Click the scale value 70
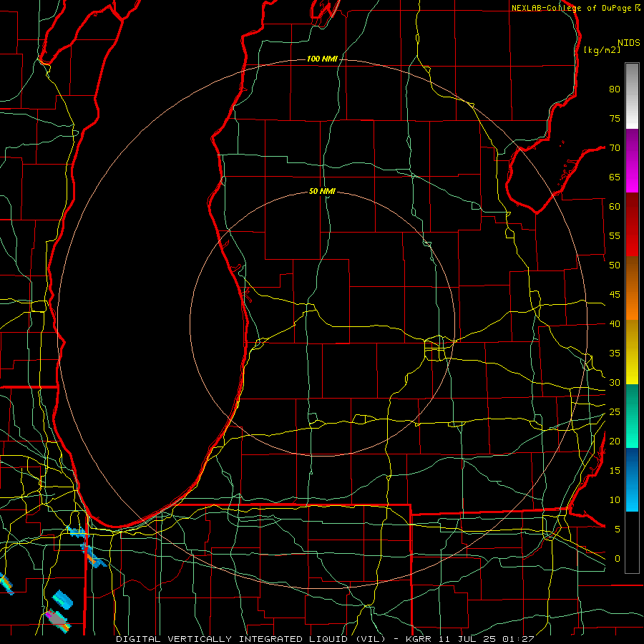Screen dimensions: 644x644 [615, 148]
